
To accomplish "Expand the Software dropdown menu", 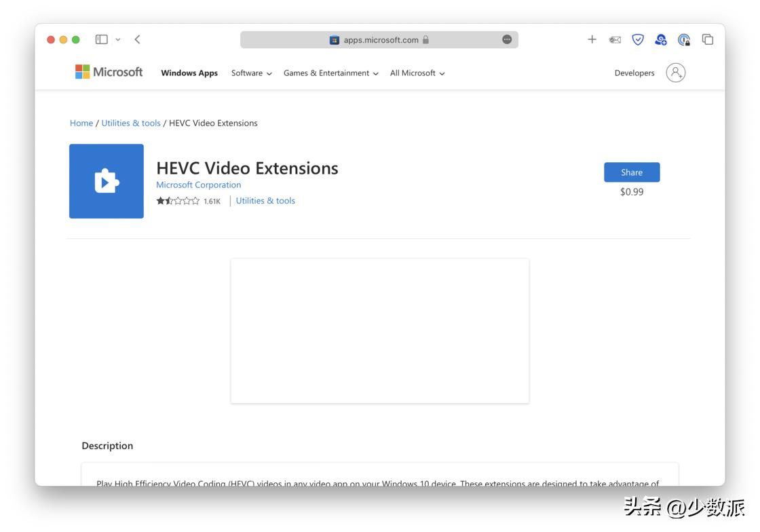I will [250, 73].
